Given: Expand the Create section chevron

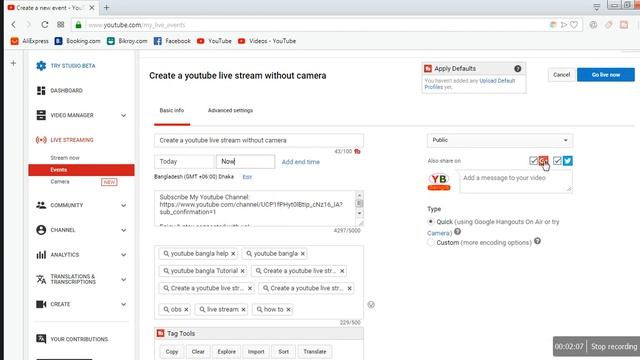Looking at the screenshot, I should tap(123, 304).
